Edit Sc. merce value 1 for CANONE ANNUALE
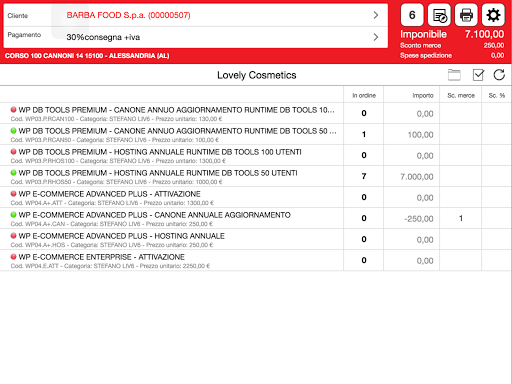512x384 pixels. tap(461, 218)
